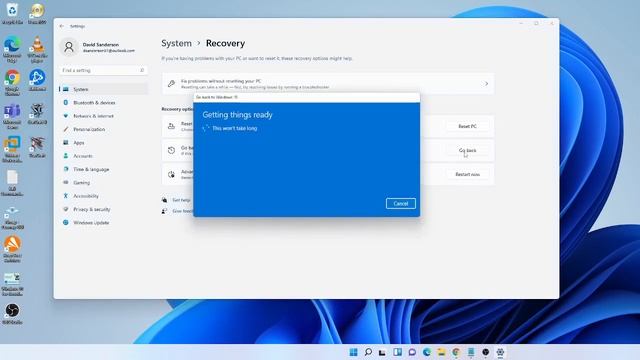The image size is (640, 360).
Task: Click the Settings gear on the taskbar
Action: click(500, 352)
